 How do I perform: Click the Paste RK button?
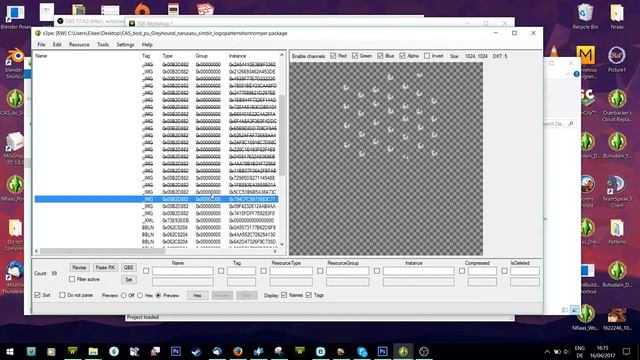click(105, 267)
